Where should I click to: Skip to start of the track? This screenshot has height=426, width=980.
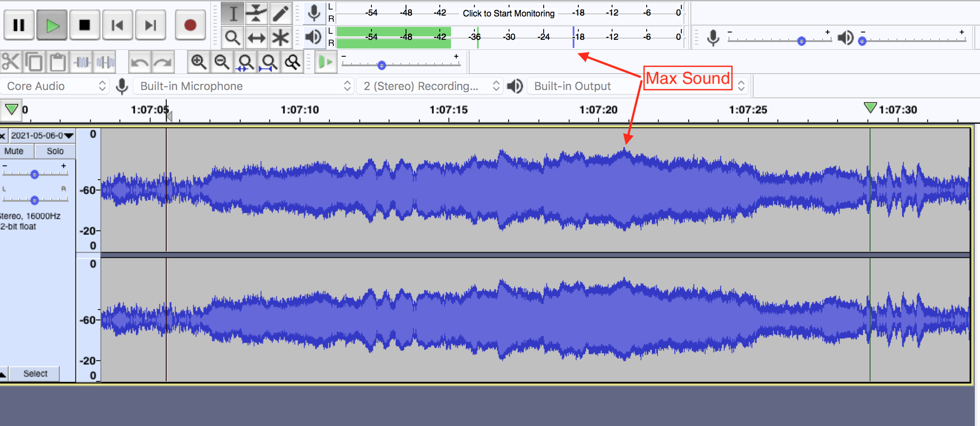click(117, 25)
